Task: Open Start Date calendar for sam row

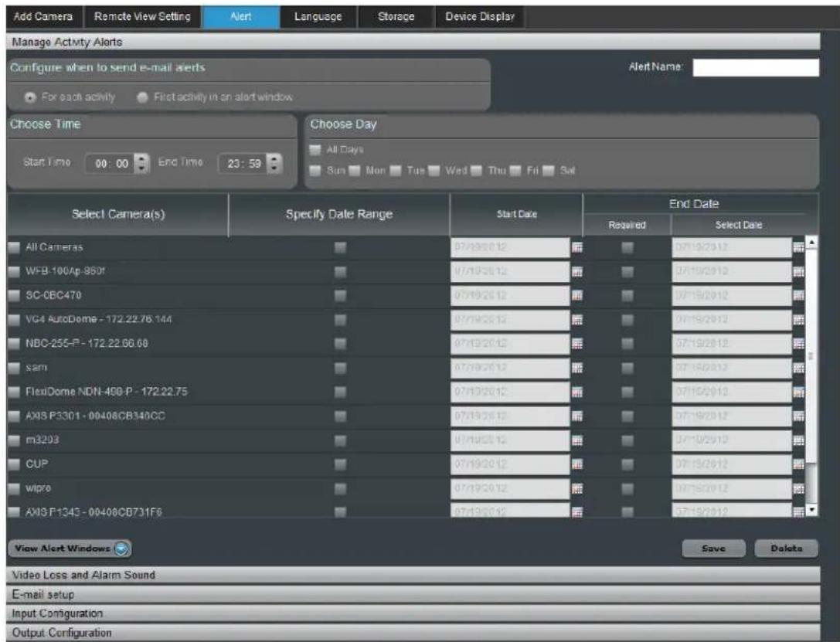Action: click(577, 368)
